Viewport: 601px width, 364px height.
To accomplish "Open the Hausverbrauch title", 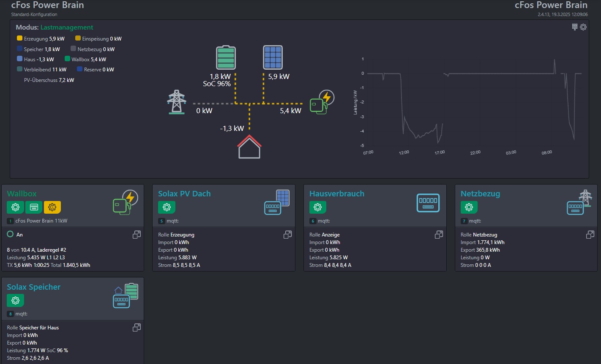I will 337,194.
